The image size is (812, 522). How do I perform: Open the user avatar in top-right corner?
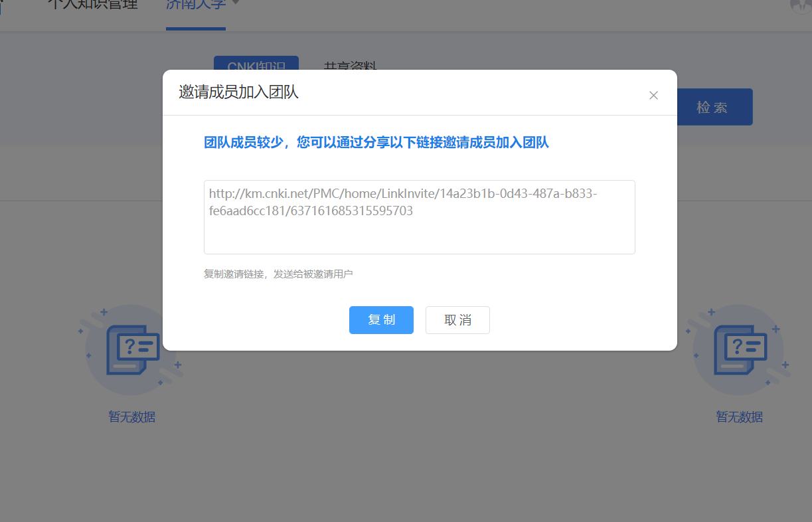(x=801, y=5)
